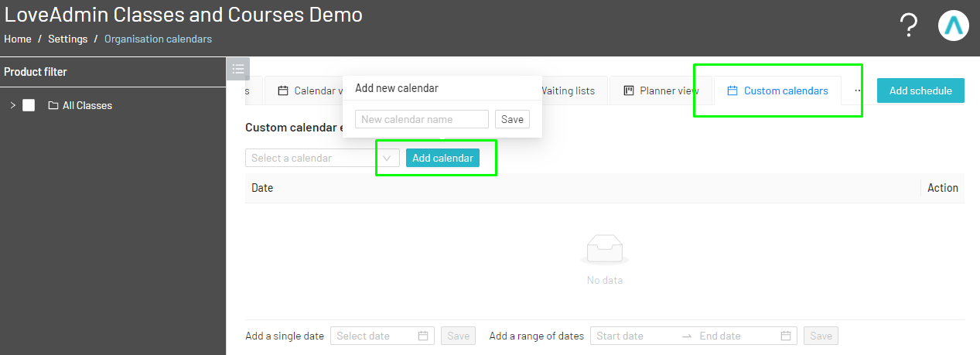Click the Action column header
Viewport: 980px width, 355px height.
[943, 188]
